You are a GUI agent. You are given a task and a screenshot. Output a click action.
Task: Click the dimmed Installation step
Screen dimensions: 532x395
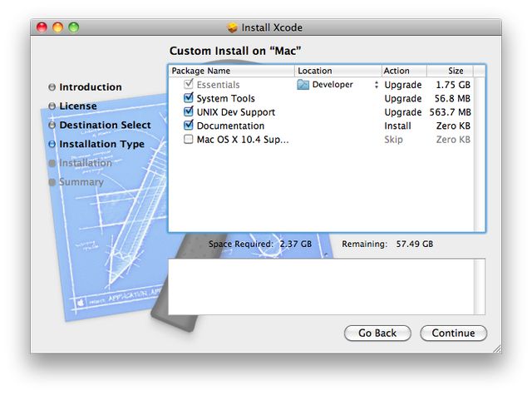tap(86, 163)
